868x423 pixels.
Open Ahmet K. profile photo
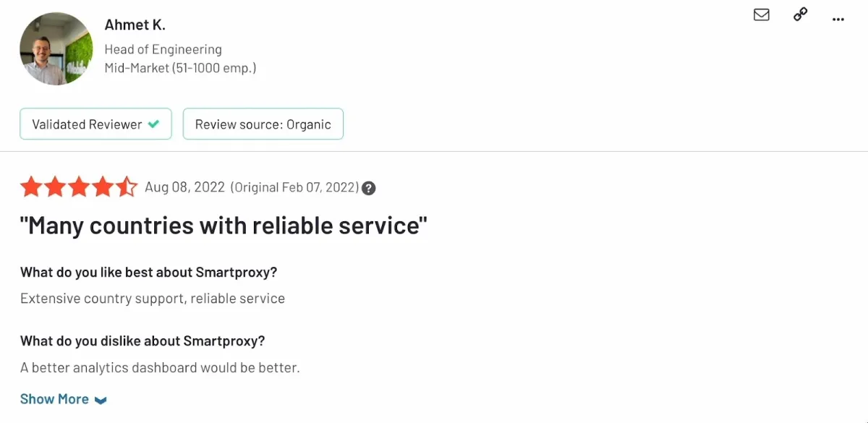tap(56, 49)
